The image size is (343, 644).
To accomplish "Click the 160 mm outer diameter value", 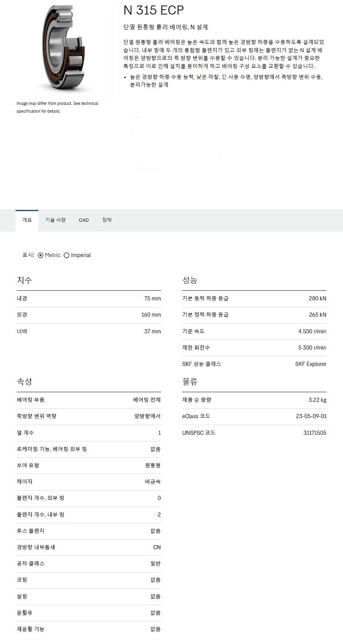I will pyautogui.click(x=151, y=315).
